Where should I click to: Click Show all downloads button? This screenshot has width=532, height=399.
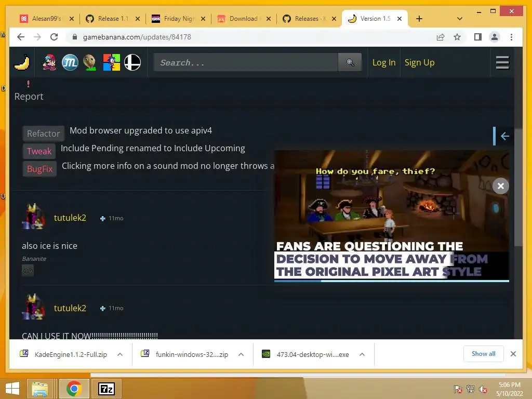coord(483,354)
